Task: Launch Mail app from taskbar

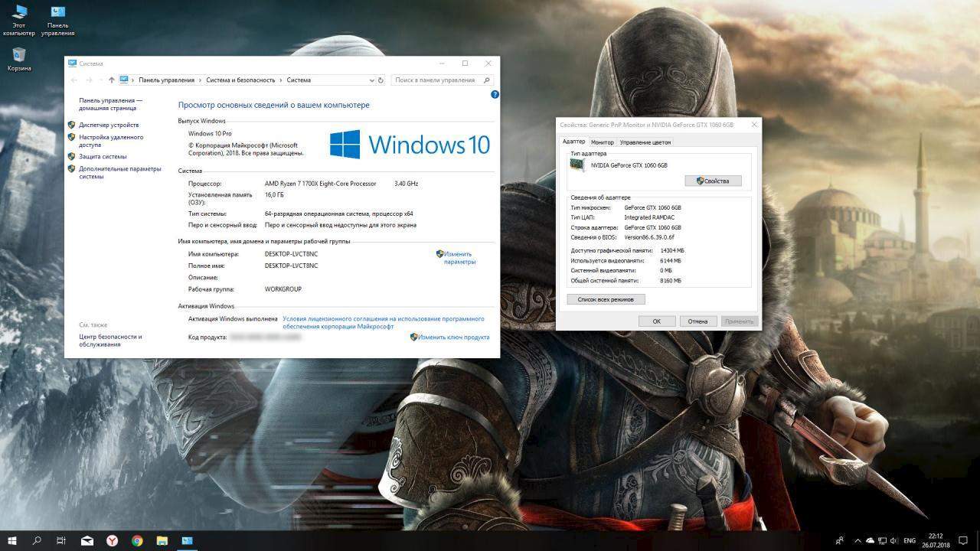Action: click(x=87, y=540)
